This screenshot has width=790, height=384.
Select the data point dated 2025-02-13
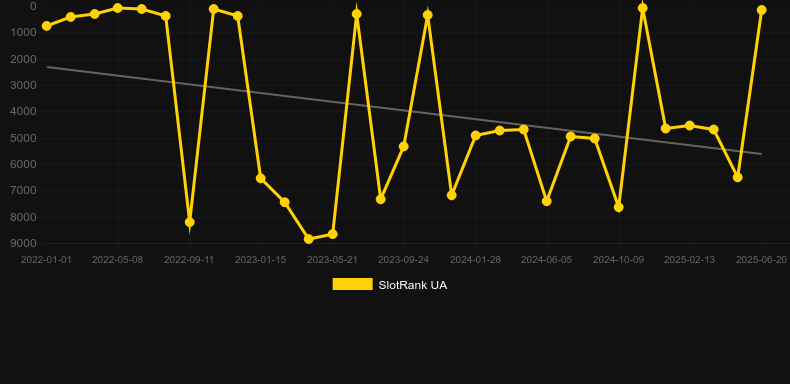[x=690, y=125]
